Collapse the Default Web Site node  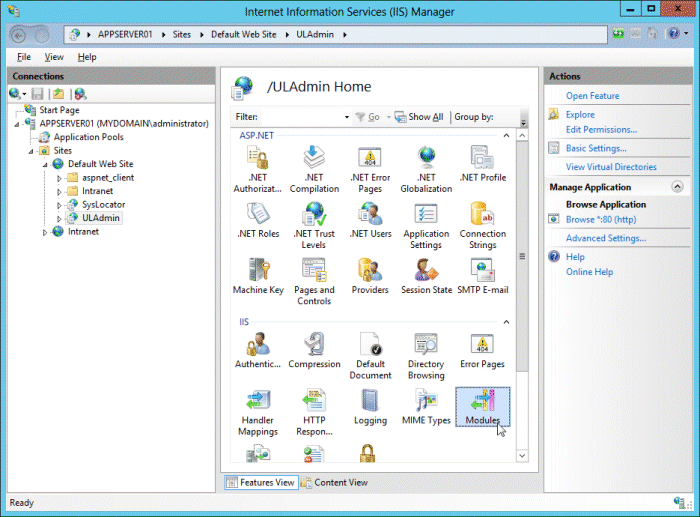[x=45, y=165]
